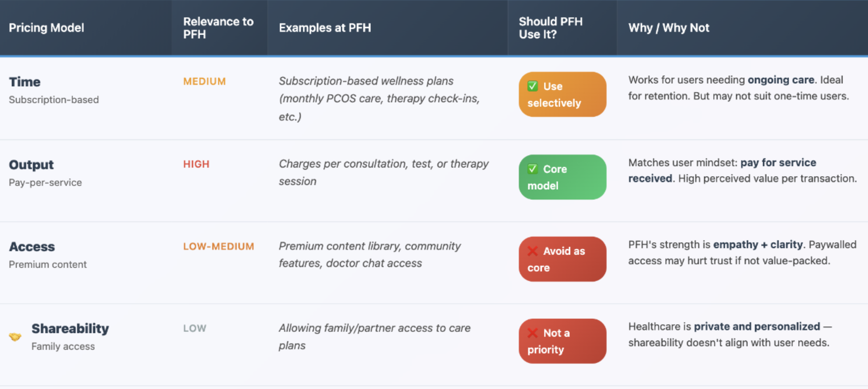Click the Not a priority red badge

562,341
